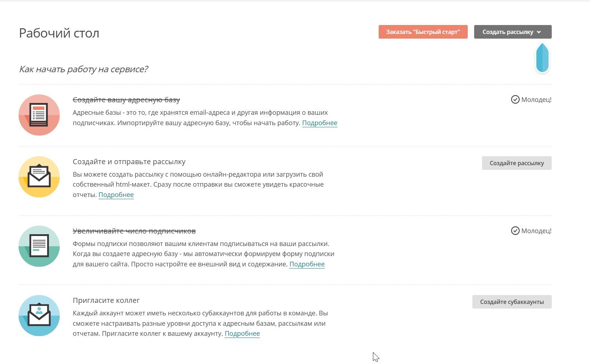This screenshot has width=590, height=364.
Task: Open "Подробнее" link about address bases
Action: [319, 123]
